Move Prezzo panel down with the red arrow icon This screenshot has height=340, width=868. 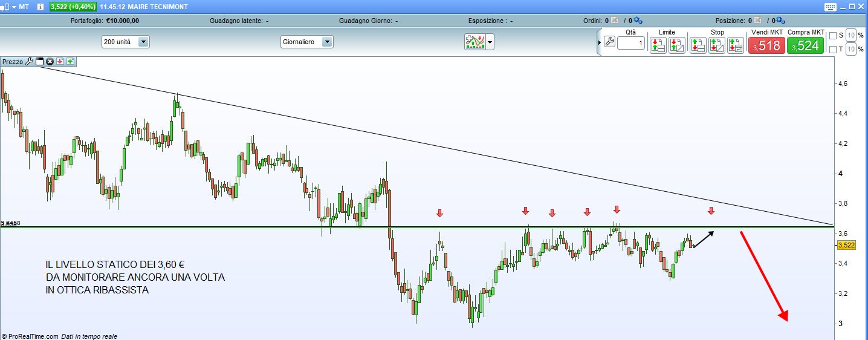(x=60, y=62)
